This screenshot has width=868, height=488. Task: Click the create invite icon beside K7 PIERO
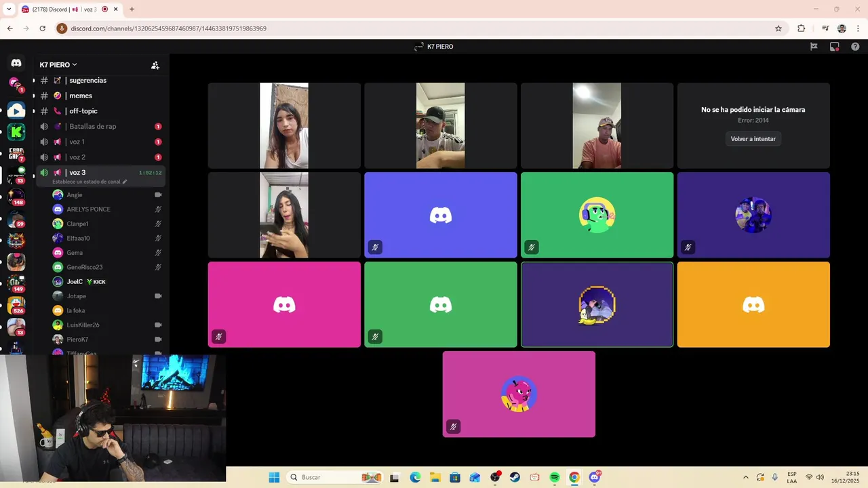(155, 65)
